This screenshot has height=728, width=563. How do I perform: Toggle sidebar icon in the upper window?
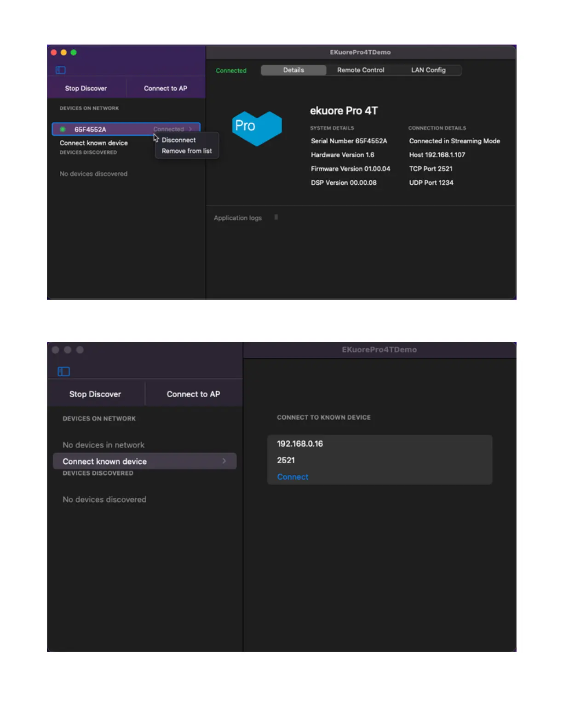point(61,70)
